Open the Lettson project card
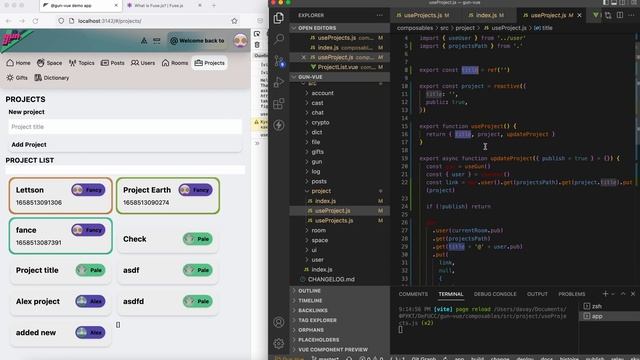Image resolution: width=640 pixels, height=360 pixels. pyautogui.click(x=60, y=196)
